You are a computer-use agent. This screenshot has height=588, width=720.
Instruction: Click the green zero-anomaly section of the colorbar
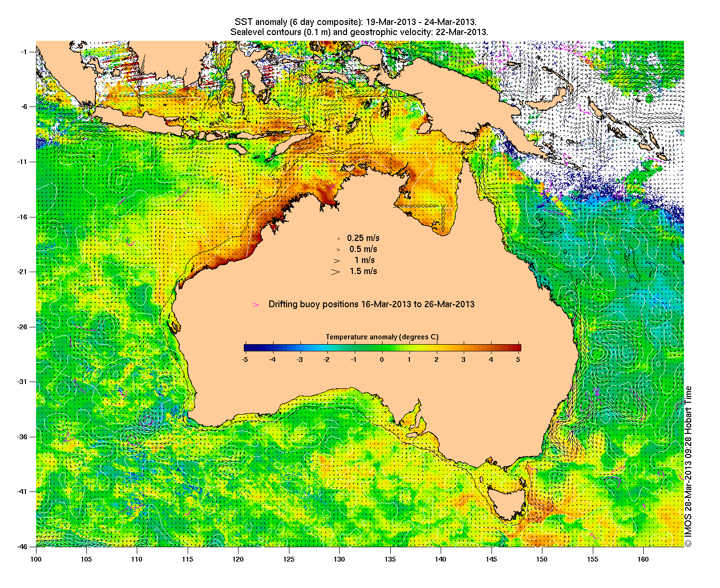pos(382,348)
